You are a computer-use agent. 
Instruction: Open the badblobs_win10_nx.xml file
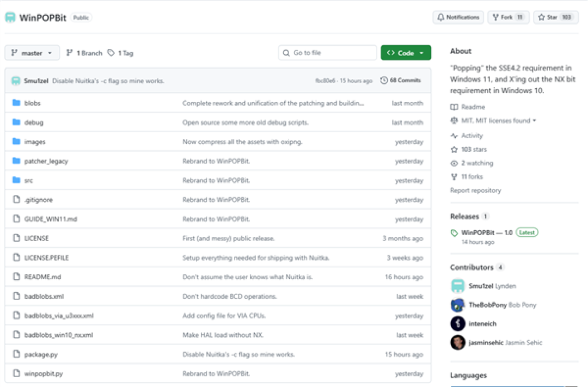(x=58, y=335)
